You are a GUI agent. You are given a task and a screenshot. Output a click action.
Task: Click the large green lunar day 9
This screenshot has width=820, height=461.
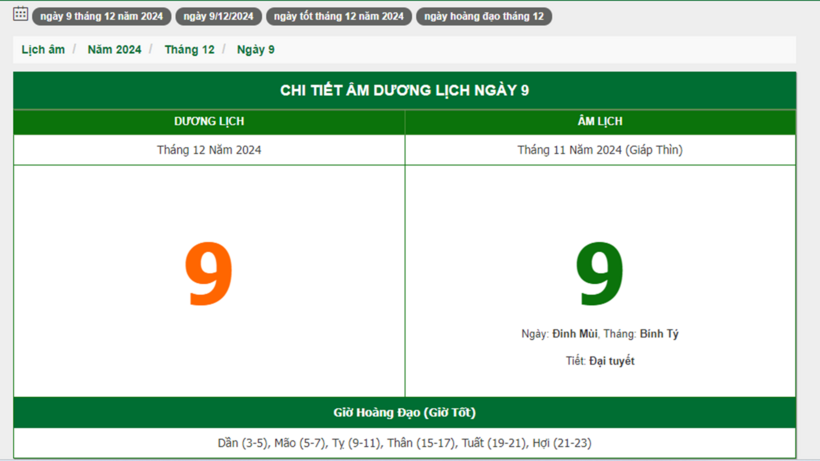[x=599, y=275]
